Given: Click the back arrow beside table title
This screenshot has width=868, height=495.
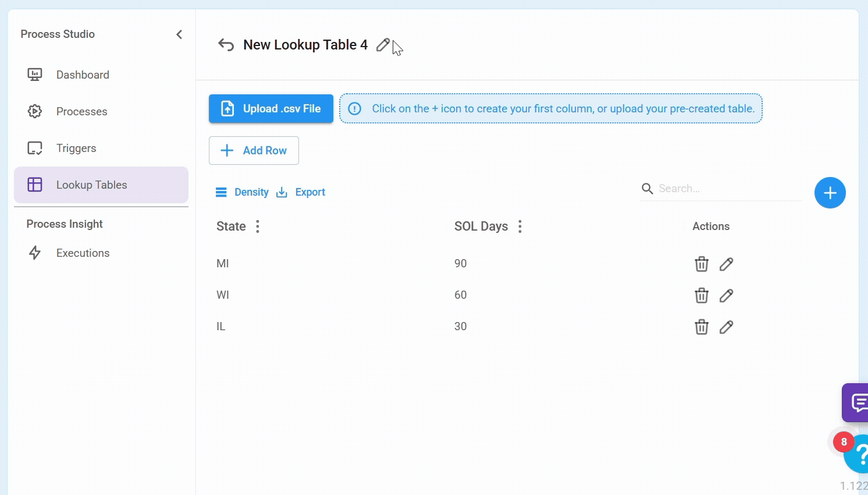Looking at the screenshot, I should click(x=226, y=45).
